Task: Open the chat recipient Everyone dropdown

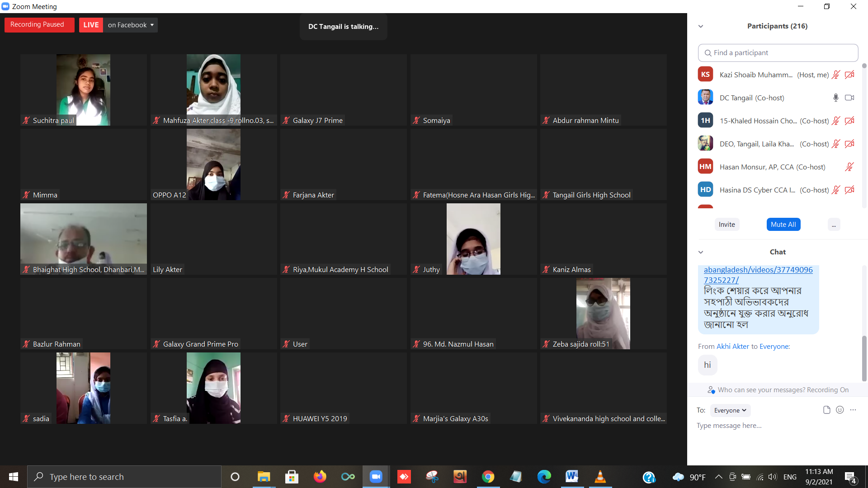Action: coord(731,410)
